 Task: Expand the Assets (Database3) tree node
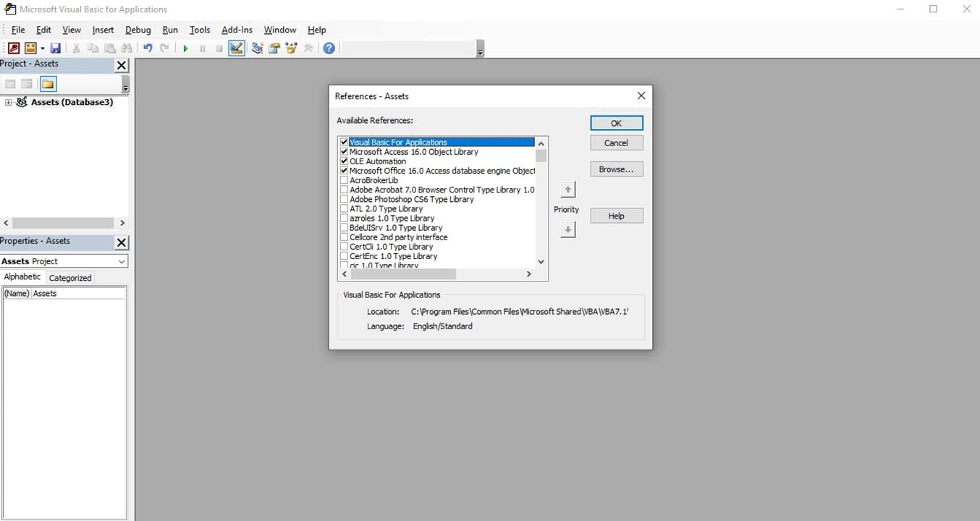pos(8,103)
